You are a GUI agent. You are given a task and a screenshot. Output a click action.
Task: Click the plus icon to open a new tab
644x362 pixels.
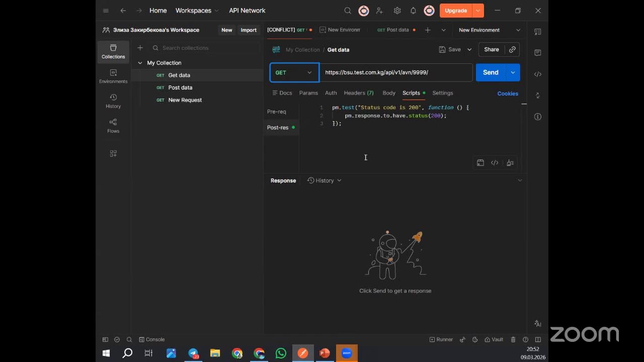[x=428, y=30]
